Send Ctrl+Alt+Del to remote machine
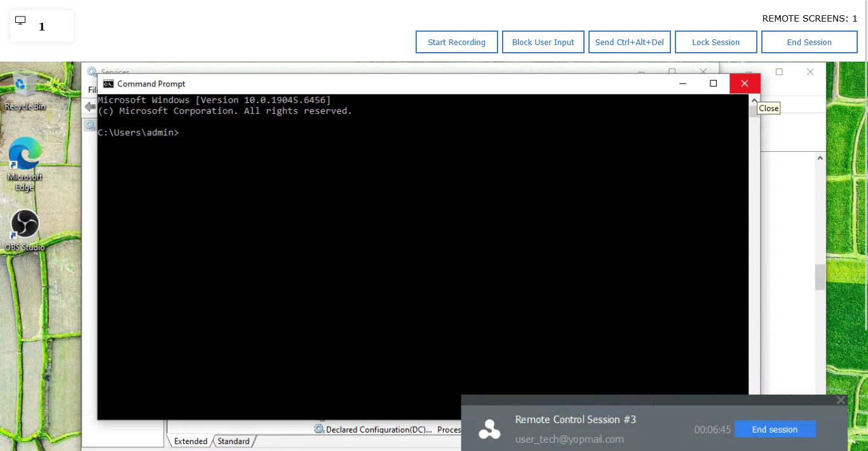Viewport: 868px width, 451px height. click(x=630, y=42)
